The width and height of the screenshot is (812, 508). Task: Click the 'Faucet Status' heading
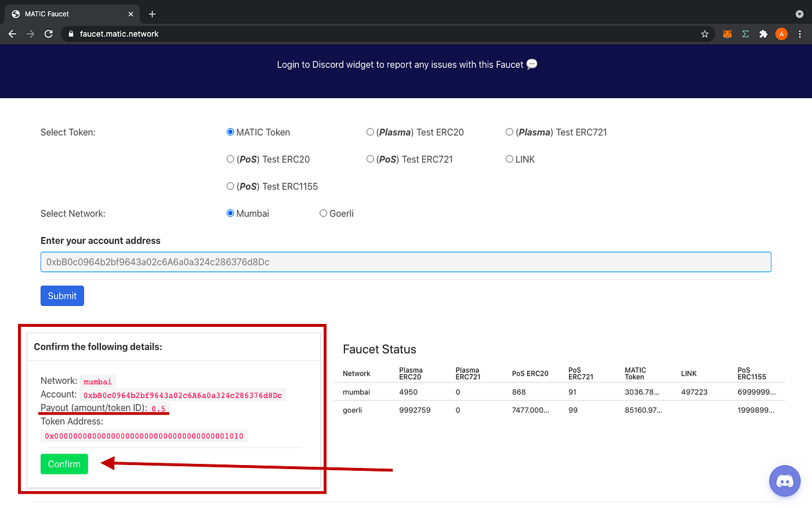click(379, 350)
